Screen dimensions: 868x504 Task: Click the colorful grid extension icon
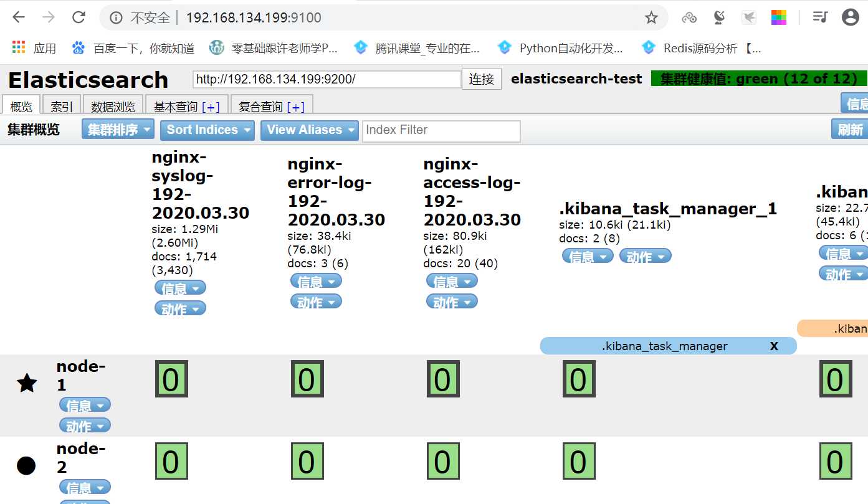pos(779,17)
